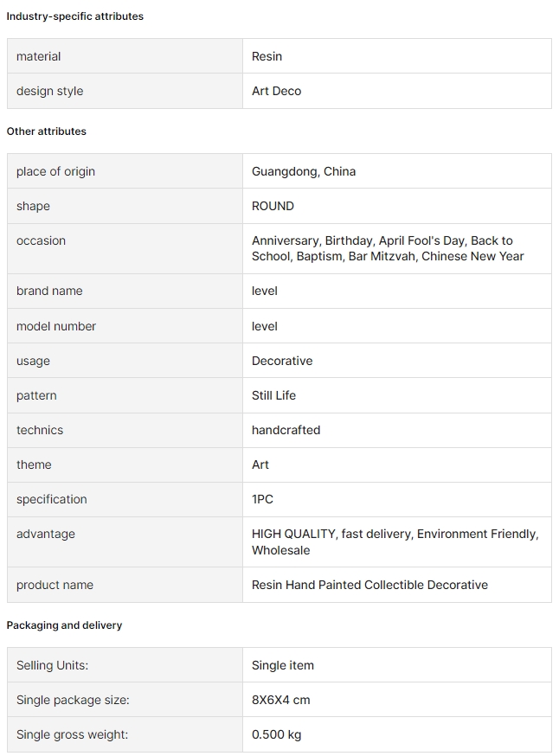Click the theme Art value
Screen dimensions: 559x756
point(260,465)
